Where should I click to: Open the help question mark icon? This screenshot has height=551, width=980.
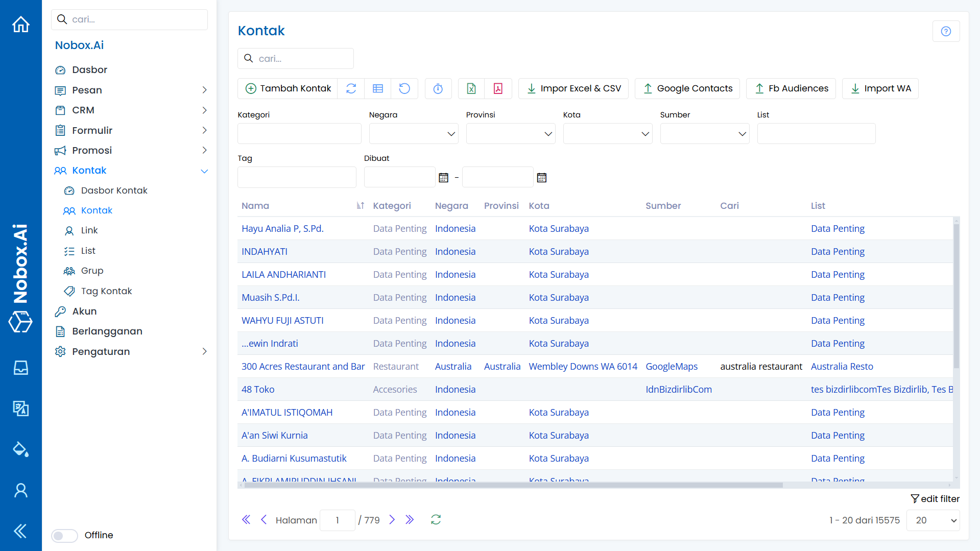(x=946, y=31)
